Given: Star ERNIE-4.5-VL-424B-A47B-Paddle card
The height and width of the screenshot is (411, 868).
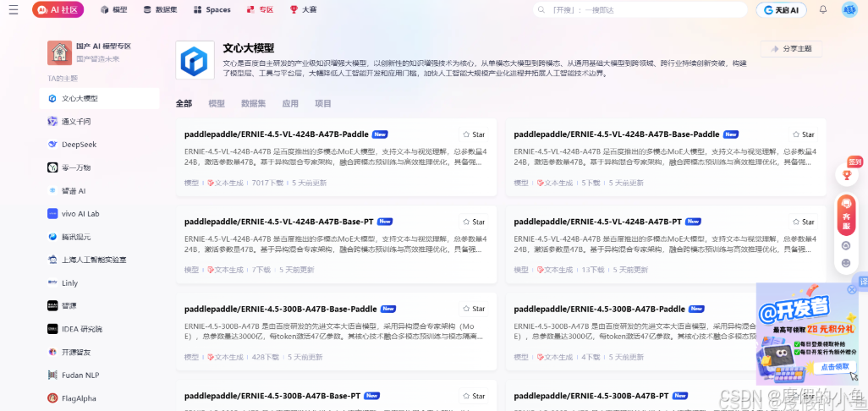Looking at the screenshot, I should [474, 134].
